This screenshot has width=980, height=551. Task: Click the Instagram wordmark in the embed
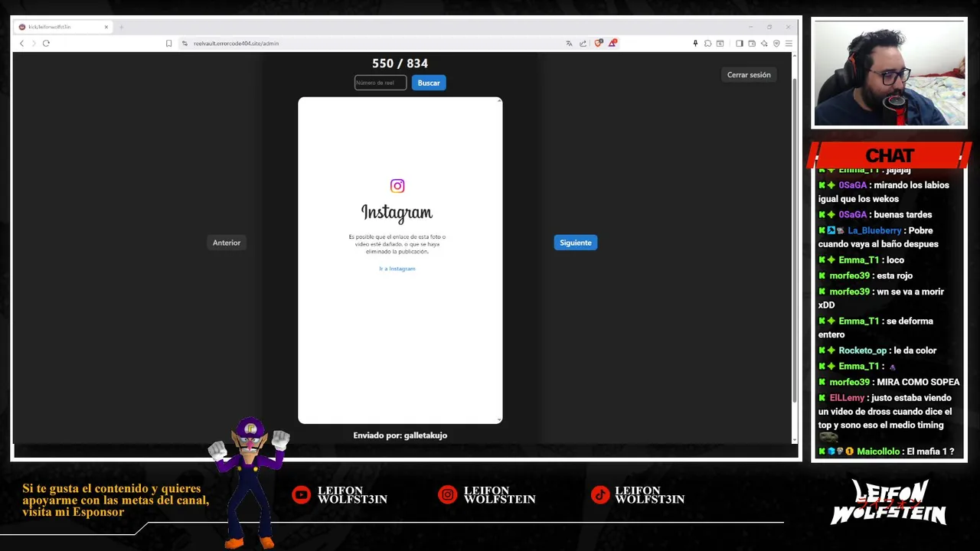coord(397,213)
